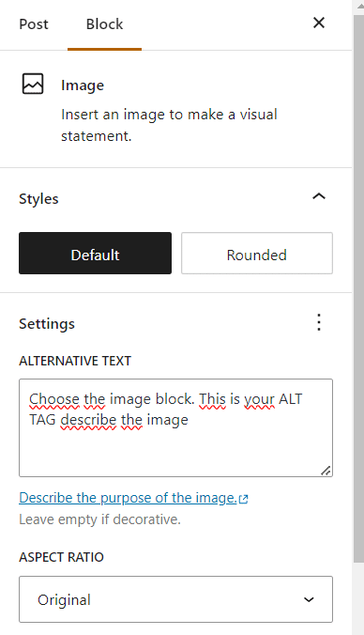
Task: Click the ASPECT RATIO label
Action: [x=62, y=557]
